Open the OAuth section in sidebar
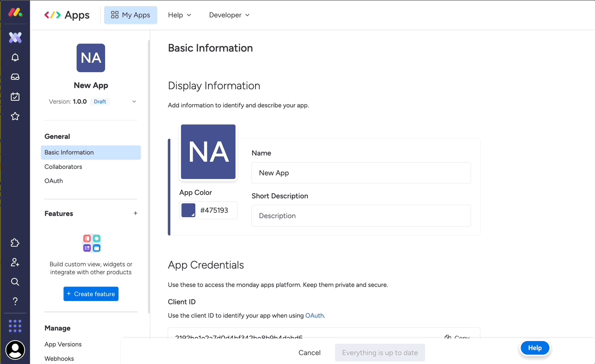This screenshot has width=595, height=364. click(54, 181)
